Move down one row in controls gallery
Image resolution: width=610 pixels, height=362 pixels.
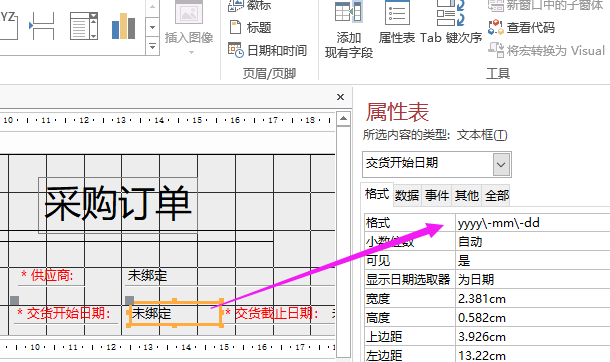coord(152,27)
